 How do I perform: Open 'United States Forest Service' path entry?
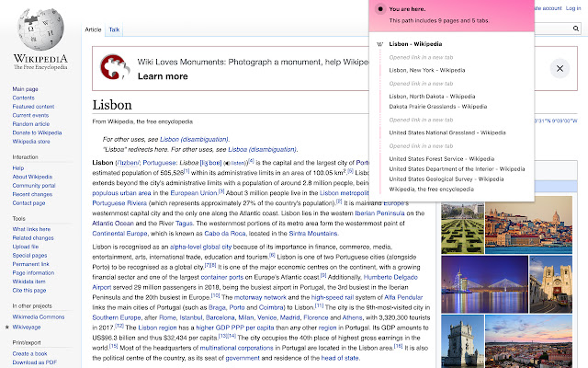441,158
